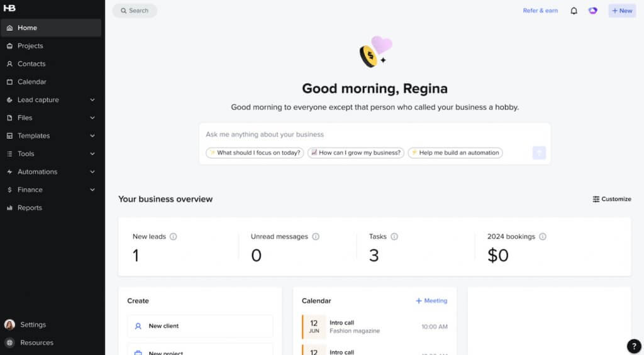Click the Contacts person icon
Image resolution: width=644 pixels, height=355 pixels.
pos(9,64)
